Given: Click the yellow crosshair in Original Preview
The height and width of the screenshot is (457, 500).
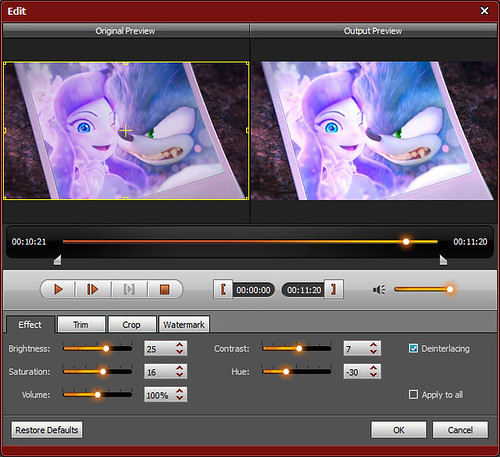Looking at the screenshot, I should click(126, 131).
